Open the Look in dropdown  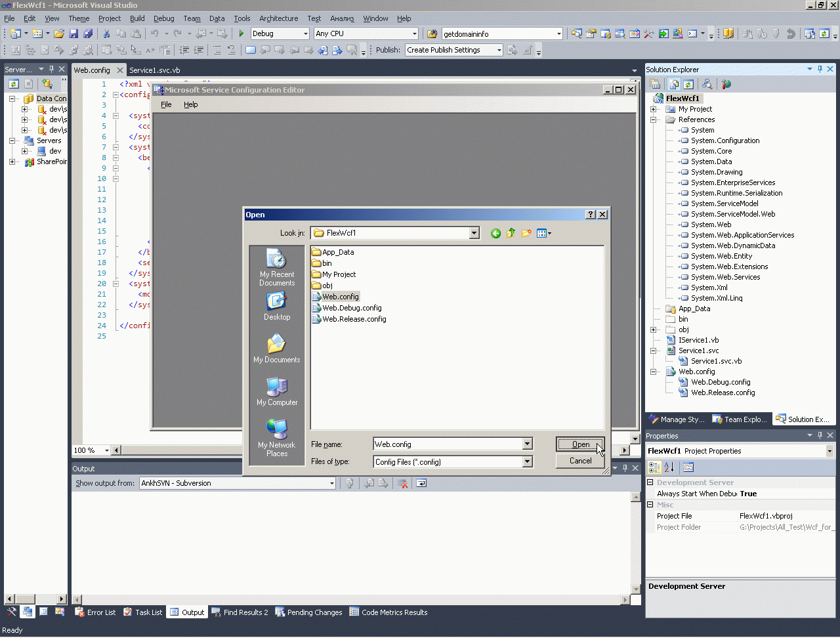[474, 233]
